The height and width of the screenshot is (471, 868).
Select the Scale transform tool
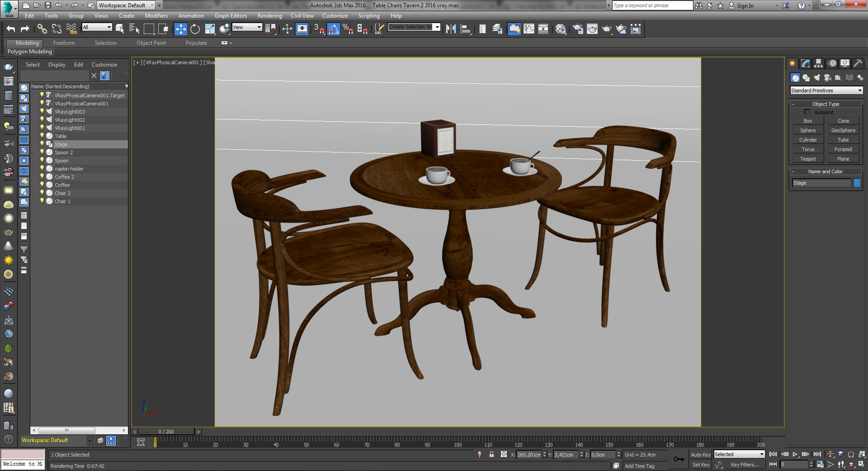pos(210,29)
